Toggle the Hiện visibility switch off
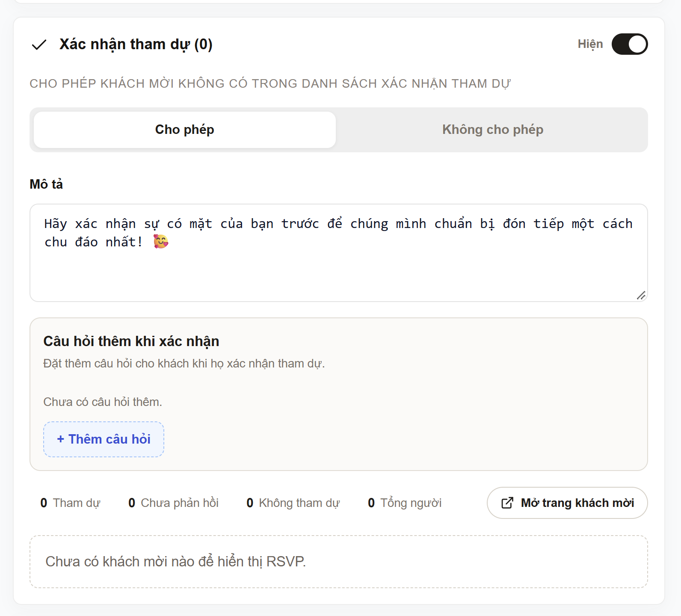681x616 pixels. click(630, 44)
